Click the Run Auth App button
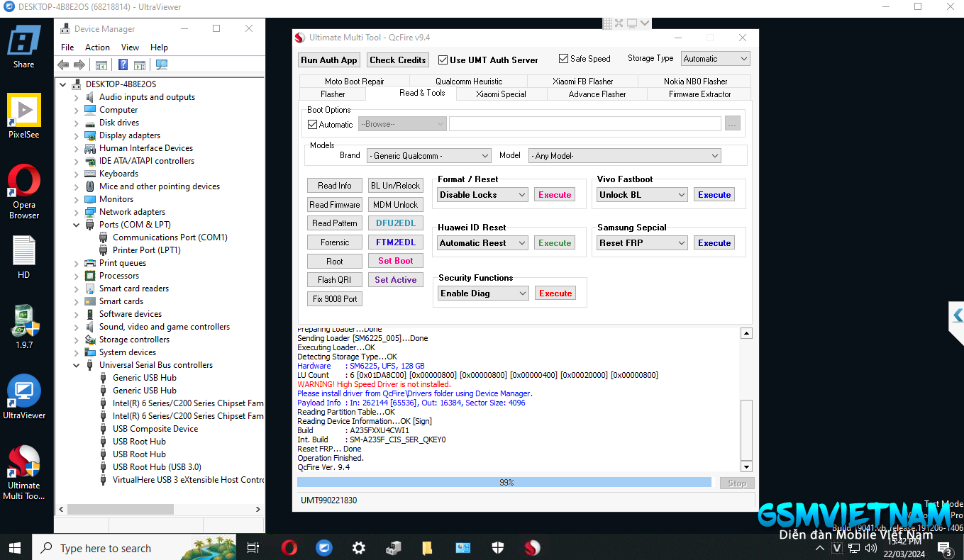 click(329, 60)
